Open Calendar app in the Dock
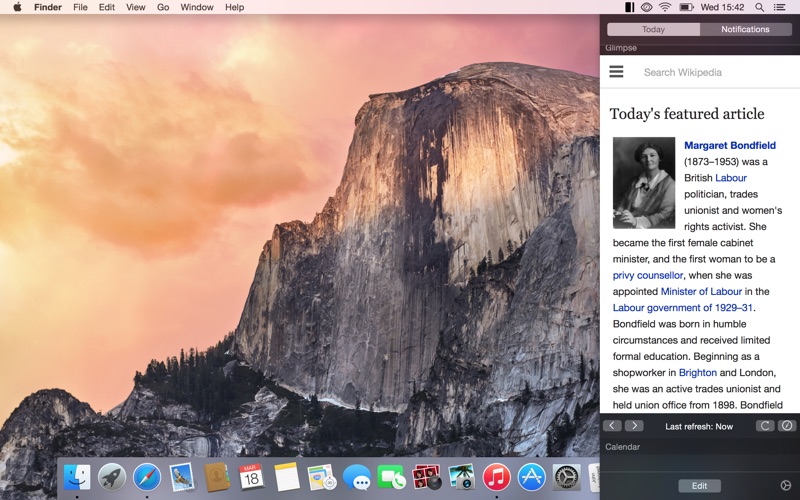Screen dimensions: 800x500 (x=252, y=478)
